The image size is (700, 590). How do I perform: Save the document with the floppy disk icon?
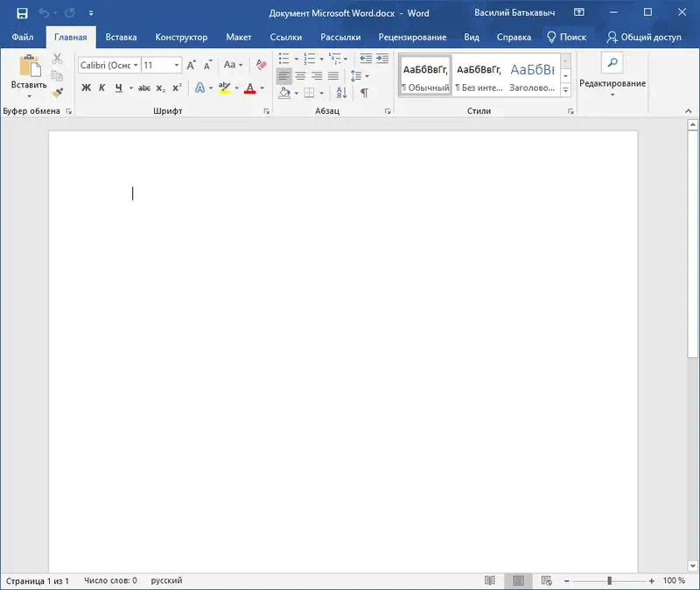pos(22,13)
